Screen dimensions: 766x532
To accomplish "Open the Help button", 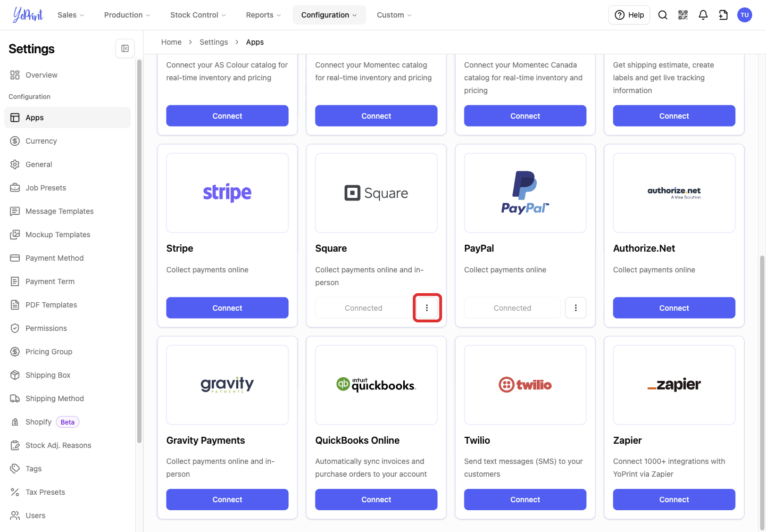I will 629,15.
